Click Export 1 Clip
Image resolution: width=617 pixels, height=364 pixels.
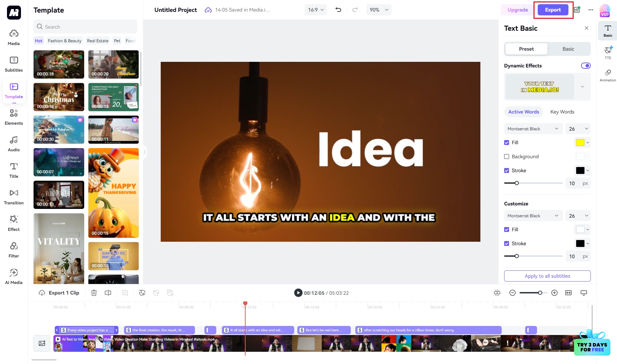[59, 293]
